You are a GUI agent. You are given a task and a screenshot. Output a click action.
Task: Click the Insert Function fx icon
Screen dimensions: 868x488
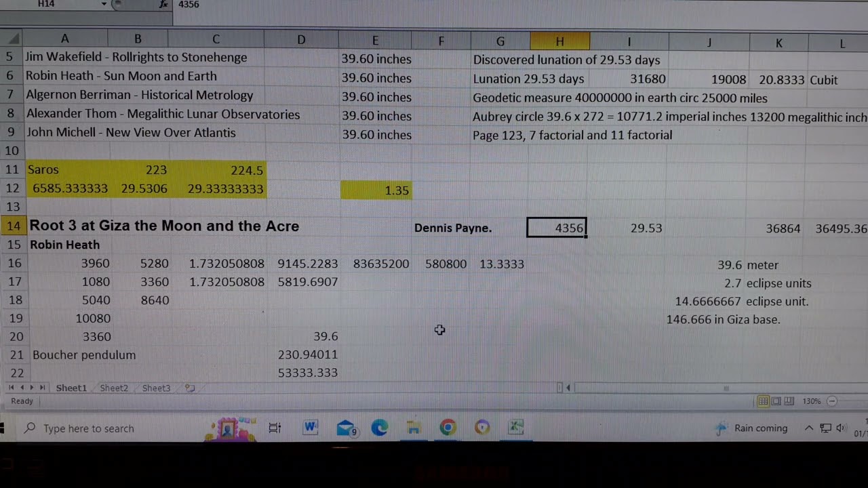[163, 4]
